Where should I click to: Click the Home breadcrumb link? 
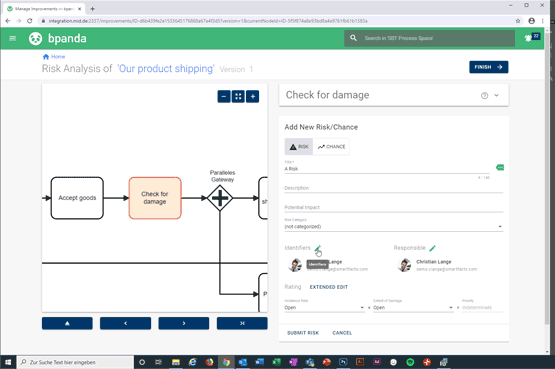pyautogui.click(x=54, y=57)
